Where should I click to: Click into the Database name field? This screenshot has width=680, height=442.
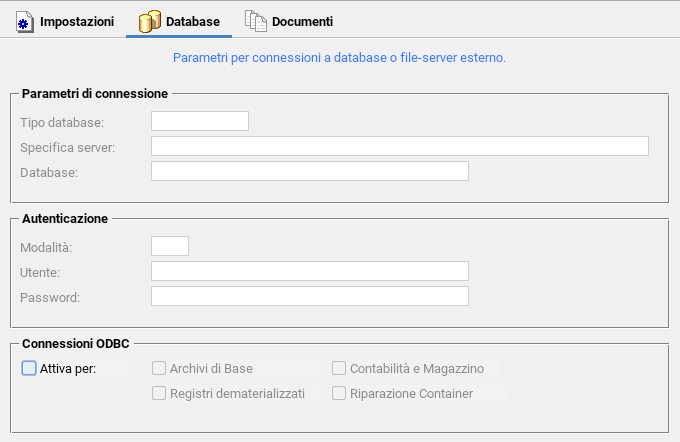pyautogui.click(x=310, y=171)
